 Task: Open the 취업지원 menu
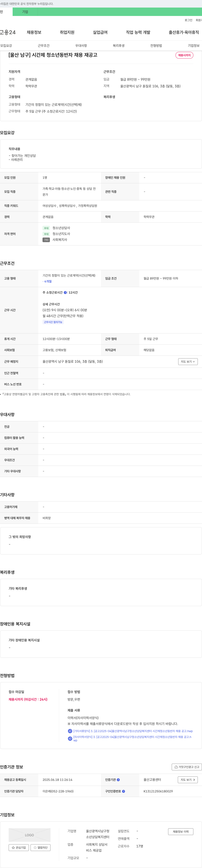(67, 32)
